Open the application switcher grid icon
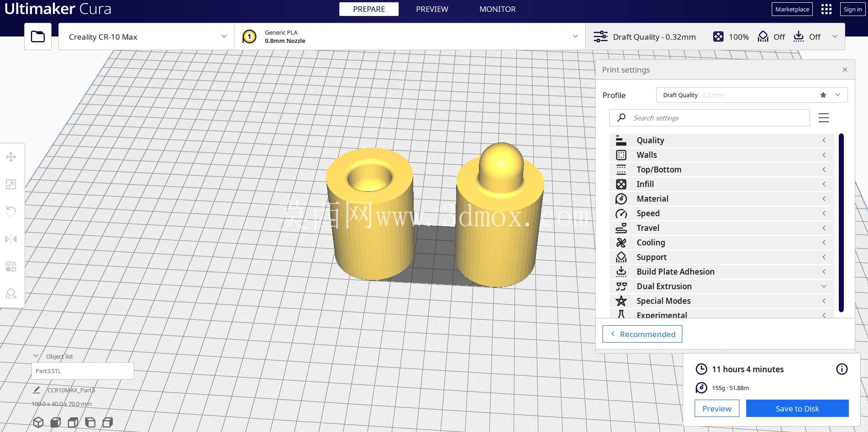Viewport: 868px width, 432px height. point(826,9)
